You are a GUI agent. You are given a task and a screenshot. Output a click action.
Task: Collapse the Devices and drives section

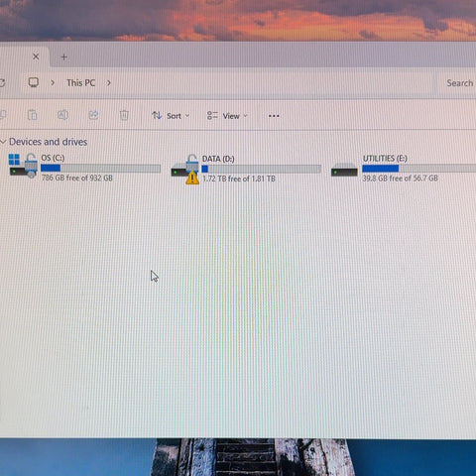(3, 142)
